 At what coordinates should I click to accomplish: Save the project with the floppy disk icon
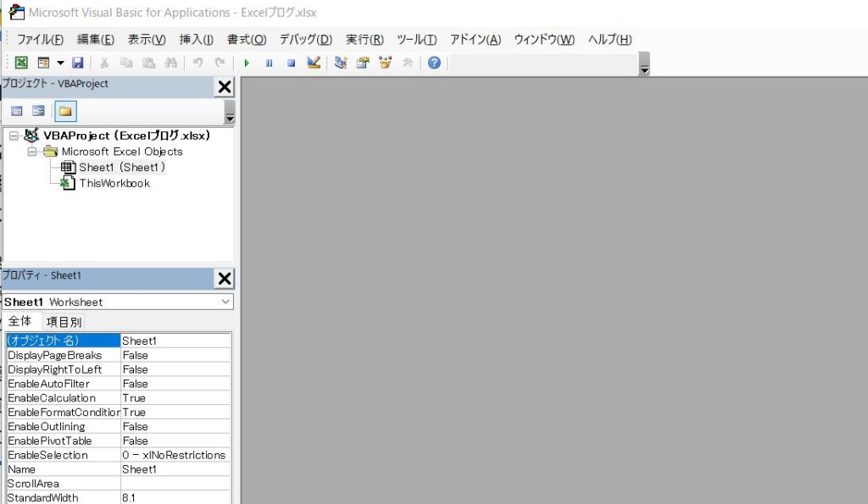click(77, 63)
